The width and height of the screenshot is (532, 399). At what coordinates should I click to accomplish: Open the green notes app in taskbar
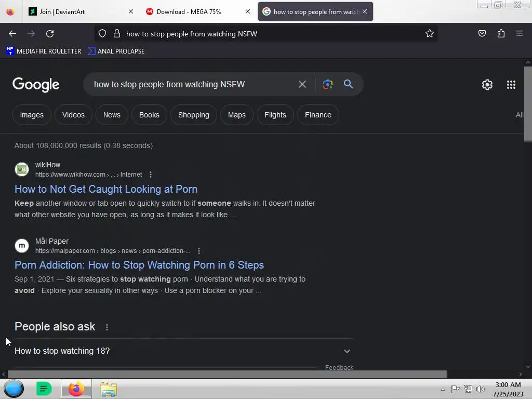44,389
